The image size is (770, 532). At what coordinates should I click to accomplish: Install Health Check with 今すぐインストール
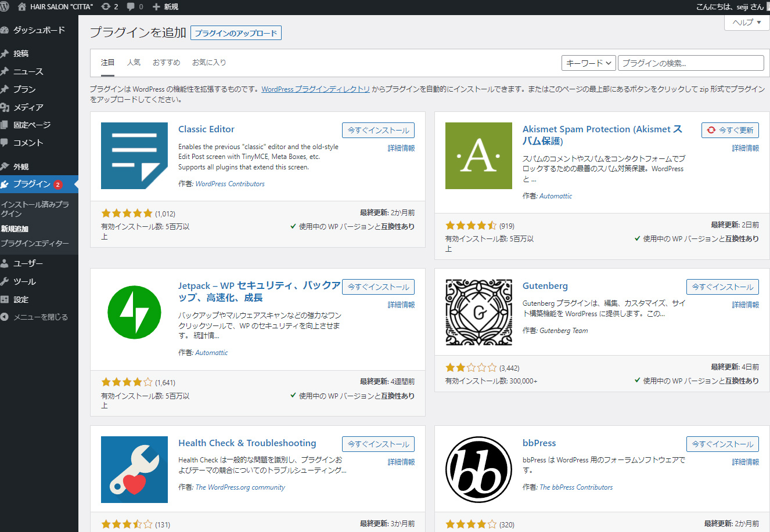coord(379,444)
